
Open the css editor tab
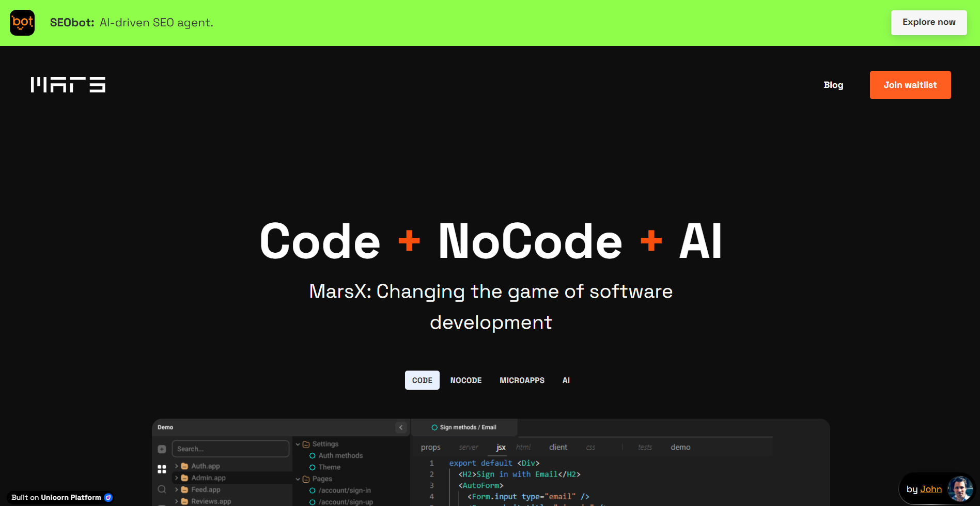tap(590, 448)
